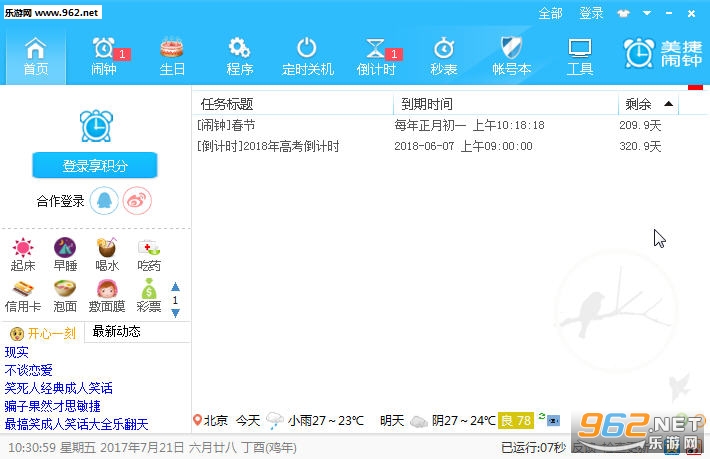Select the 开心一刻 tab
This screenshot has width=710, height=459.
click(43, 334)
